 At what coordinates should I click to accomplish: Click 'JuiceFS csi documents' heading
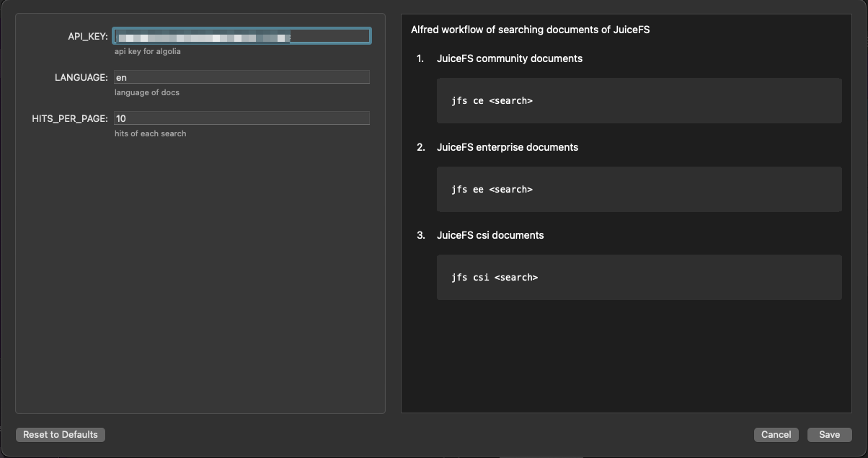point(491,235)
